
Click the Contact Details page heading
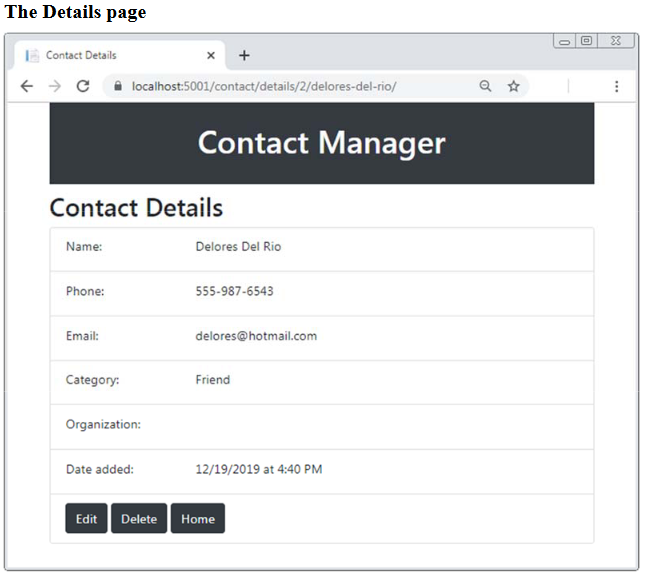coord(136,207)
